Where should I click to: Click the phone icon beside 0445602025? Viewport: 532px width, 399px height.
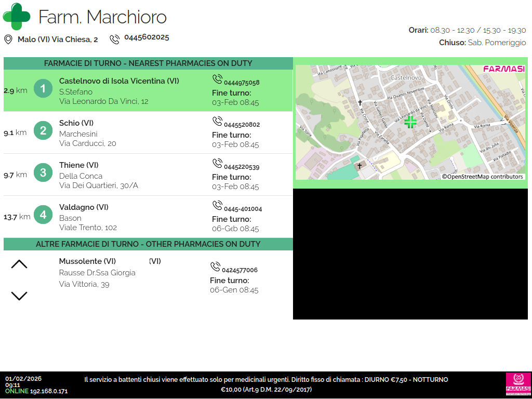(x=114, y=39)
